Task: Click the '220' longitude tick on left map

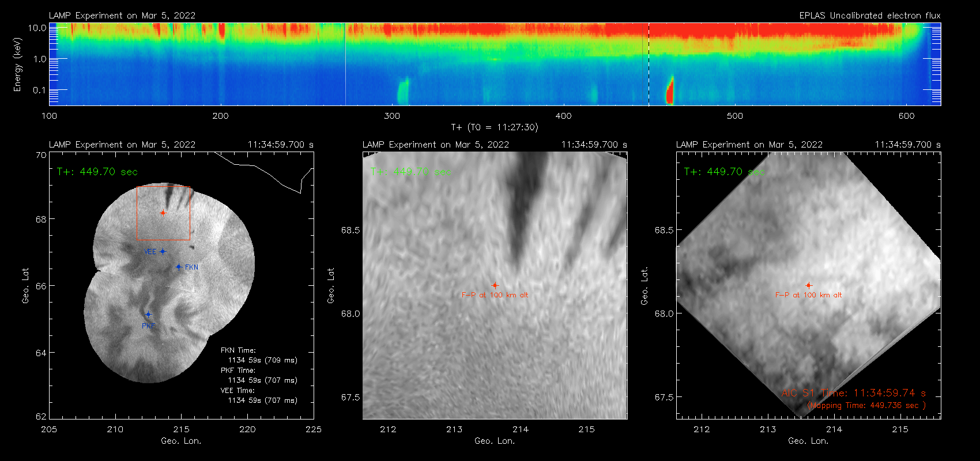Action: [247, 429]
